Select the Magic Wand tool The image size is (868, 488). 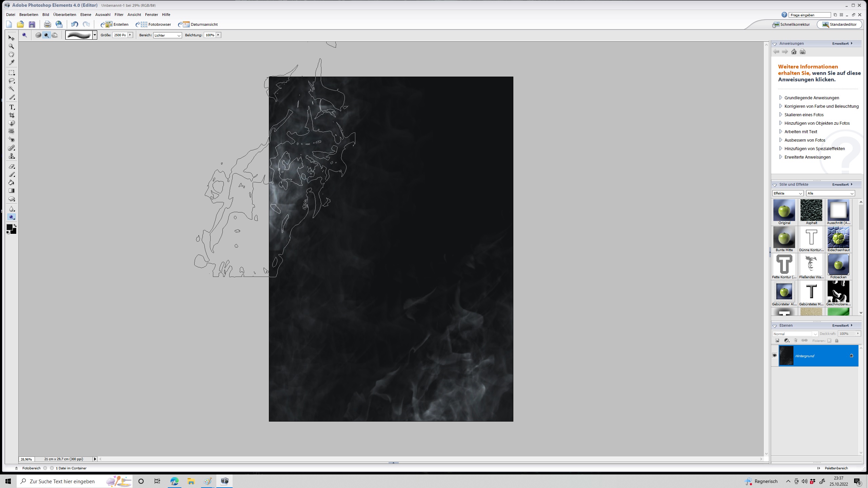(x=12, y=89)
